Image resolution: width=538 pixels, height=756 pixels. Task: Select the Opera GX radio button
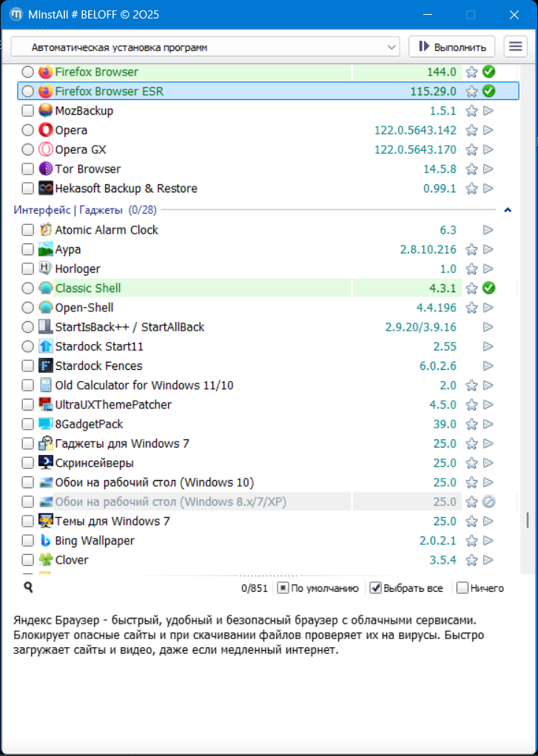pyautogui.click(x=27, y=149)
